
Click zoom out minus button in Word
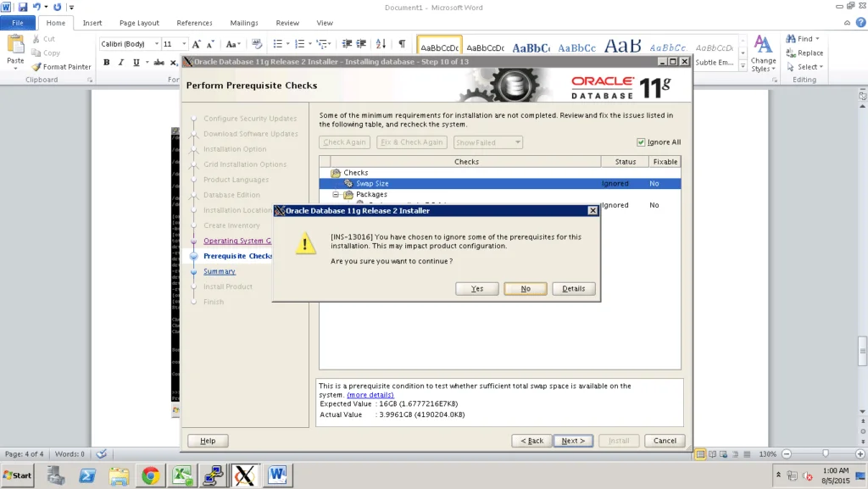(x=787, y=454)
